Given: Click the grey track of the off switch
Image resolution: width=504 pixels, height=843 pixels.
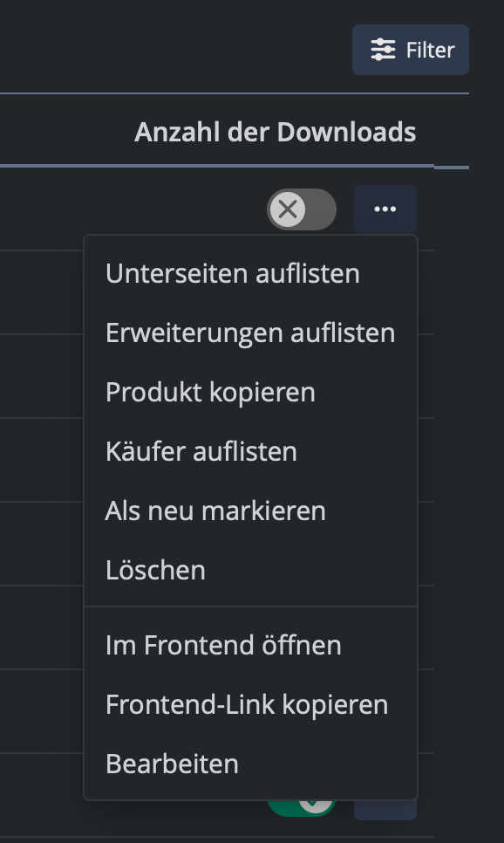Looking at the screenshot, I should (x=321, y=209).
